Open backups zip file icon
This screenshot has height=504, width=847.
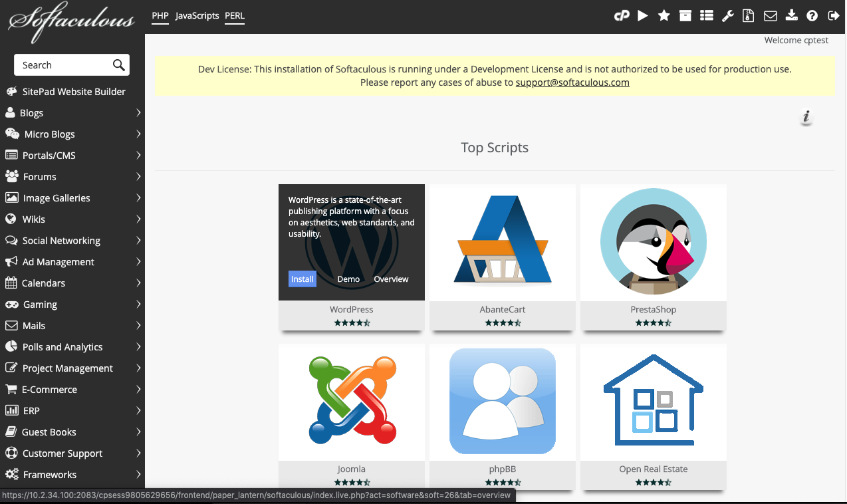pyautogui.click(x=749, y=16)
